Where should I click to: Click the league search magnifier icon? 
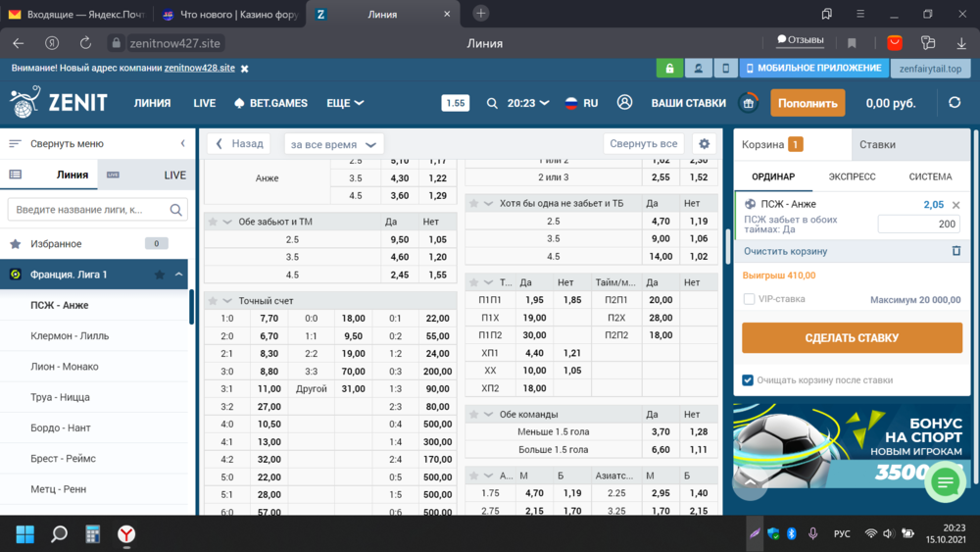click(x=175, y=210)
